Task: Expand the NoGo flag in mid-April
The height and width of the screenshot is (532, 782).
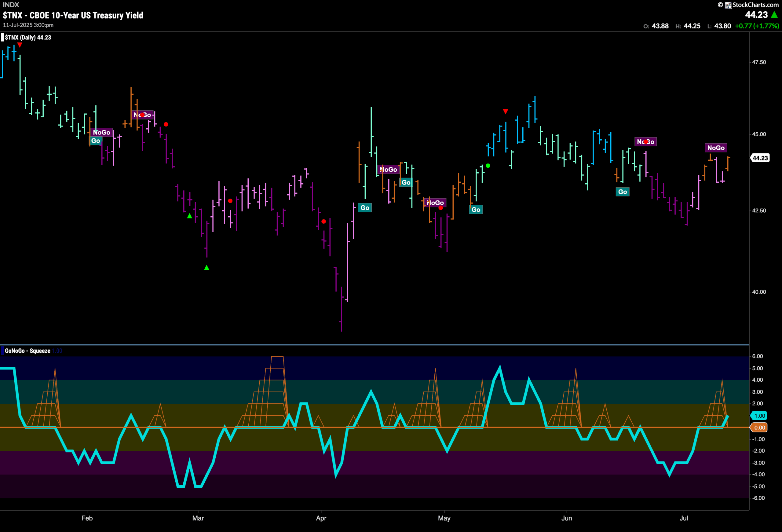Action: (389, 170)
